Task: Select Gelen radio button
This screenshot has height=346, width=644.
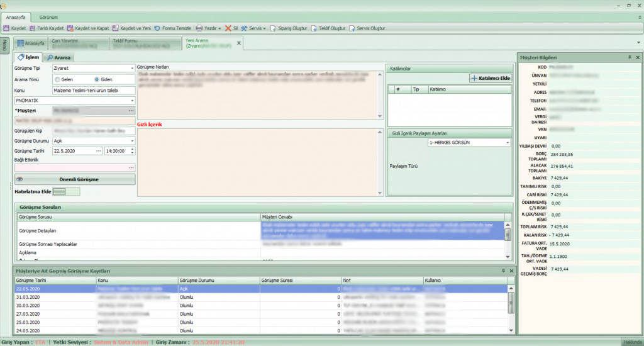Action: (57, 80)
